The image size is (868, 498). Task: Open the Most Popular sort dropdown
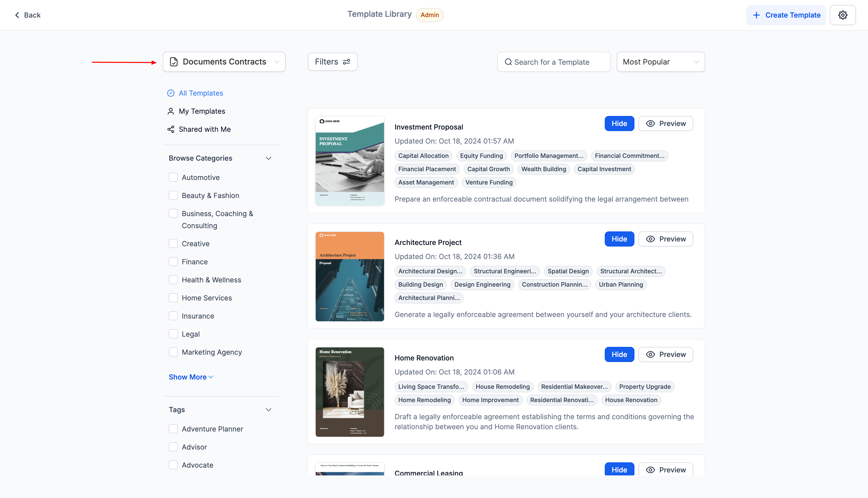660,61
